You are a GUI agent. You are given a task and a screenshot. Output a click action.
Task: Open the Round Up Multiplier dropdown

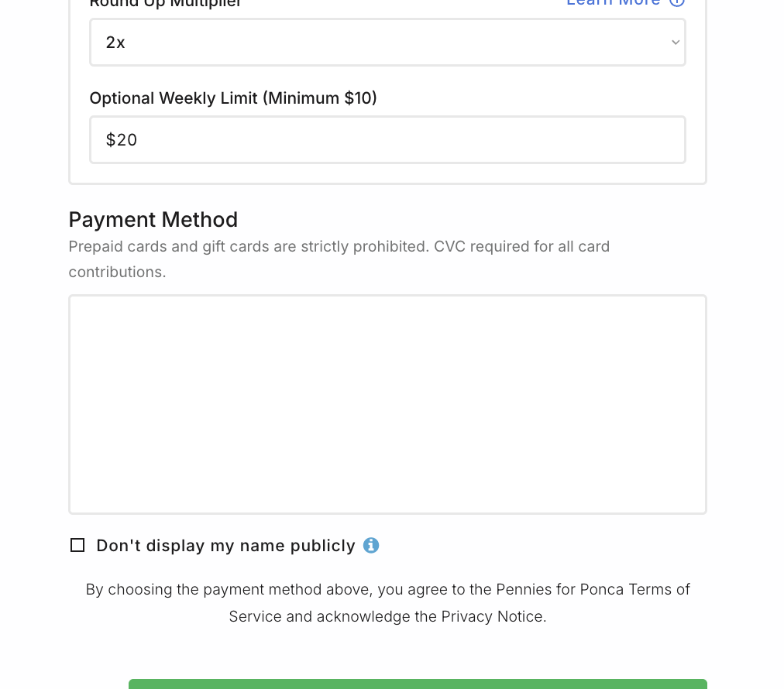click(387, 43)
